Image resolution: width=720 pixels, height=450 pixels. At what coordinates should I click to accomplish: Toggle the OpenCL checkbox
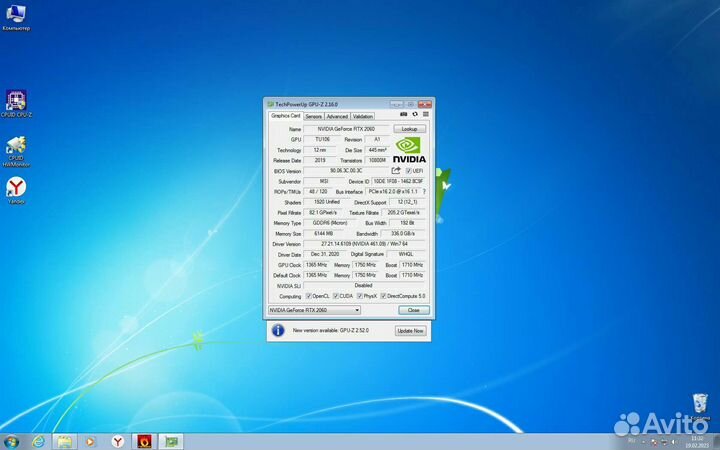click(x=309, y=296)
